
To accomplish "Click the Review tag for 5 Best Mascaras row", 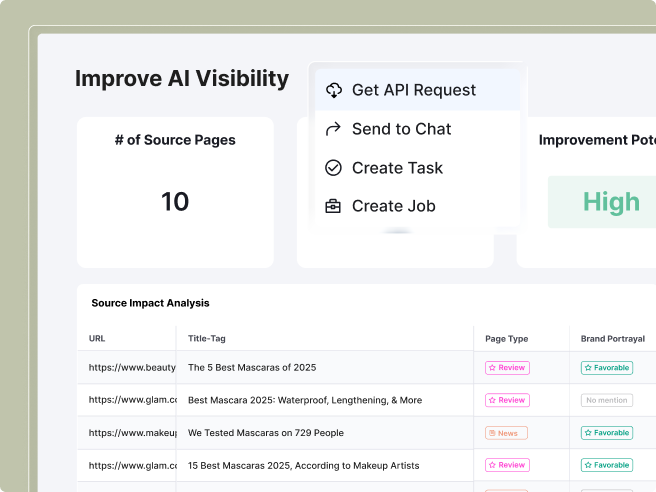I will (507, 368).
